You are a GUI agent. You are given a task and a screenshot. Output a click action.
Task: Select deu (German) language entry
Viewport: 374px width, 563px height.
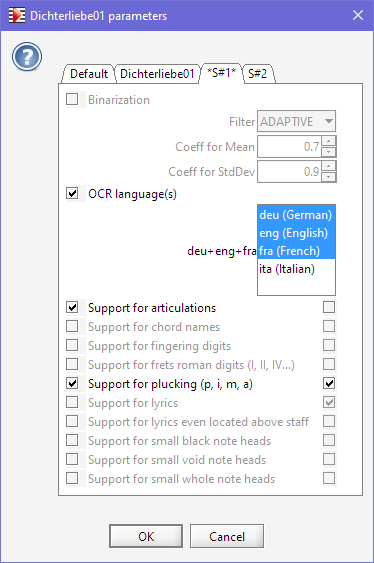(x=296, y=215)
